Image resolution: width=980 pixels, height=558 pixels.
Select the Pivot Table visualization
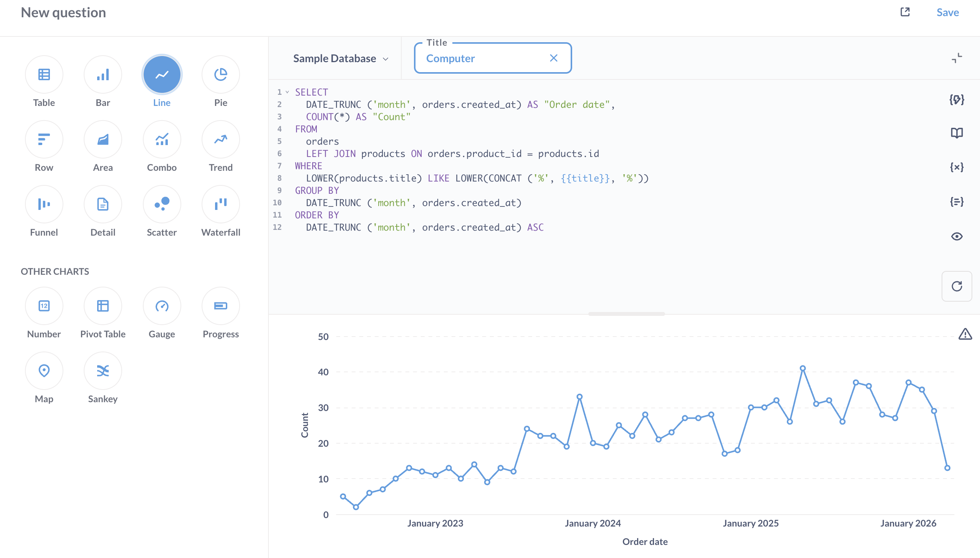[x=103, y=306]
